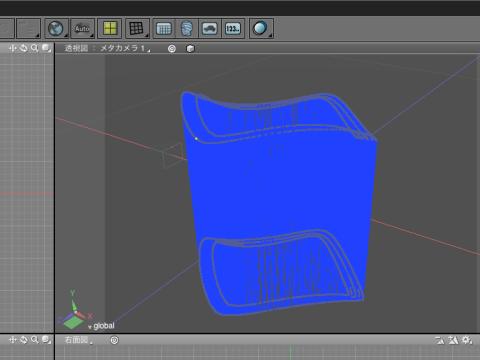Click the warped black grid icon
Image resolution: width=480 pixels, height=360 pixels.
coord(137,29)
